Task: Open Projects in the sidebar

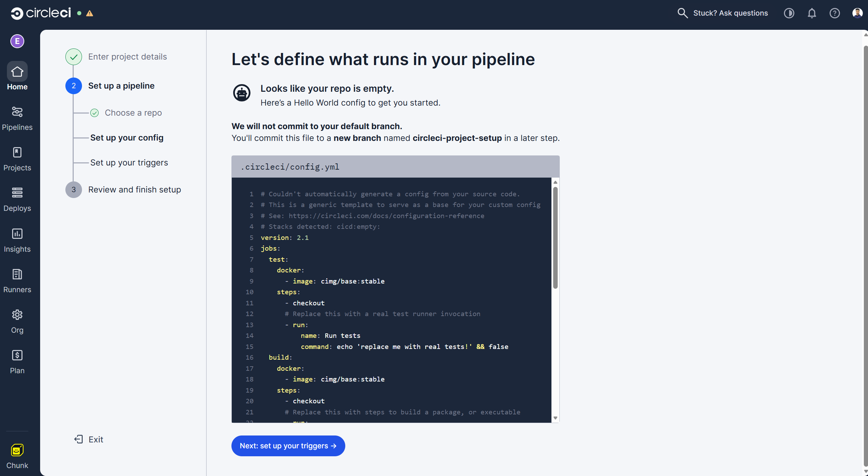Action: click(17, 159)
